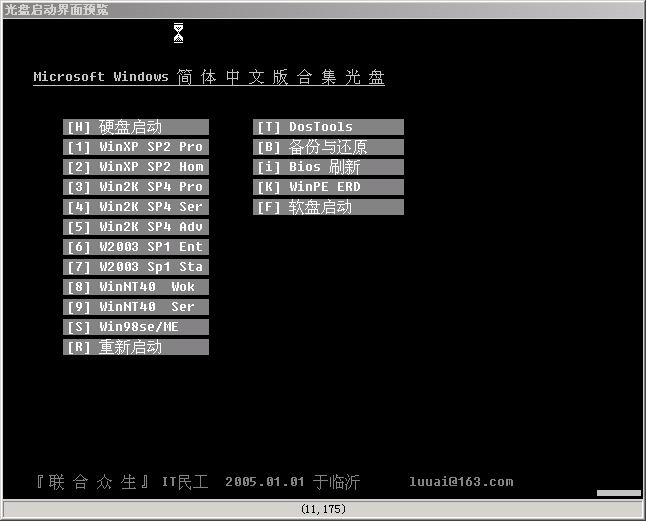Screen dimensions: 646x521
Task: Select [H] 硬盘启动 boot option
Action: click(136, 127)
